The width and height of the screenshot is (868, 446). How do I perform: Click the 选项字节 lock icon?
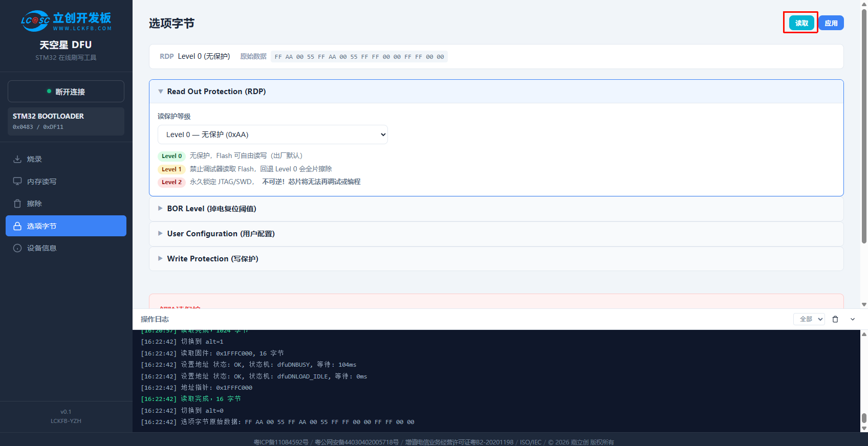tap(17, 226)
